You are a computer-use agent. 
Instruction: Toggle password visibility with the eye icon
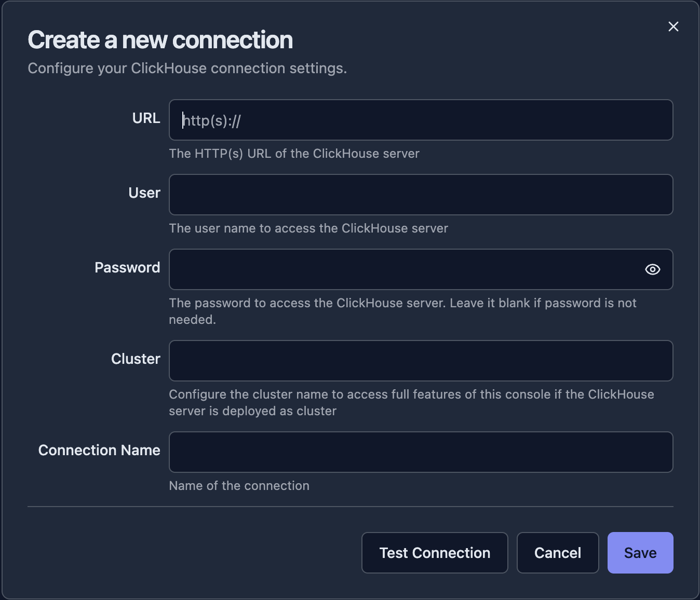tap(652, 269)
